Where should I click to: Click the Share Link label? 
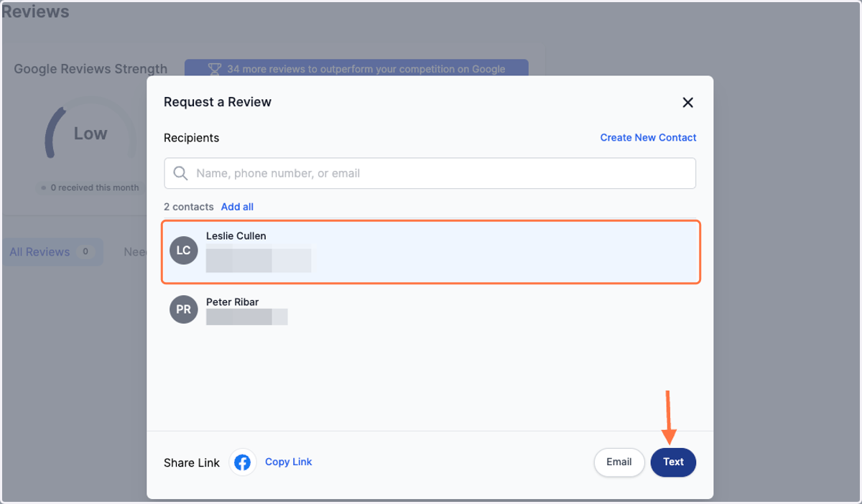(192, 463)
